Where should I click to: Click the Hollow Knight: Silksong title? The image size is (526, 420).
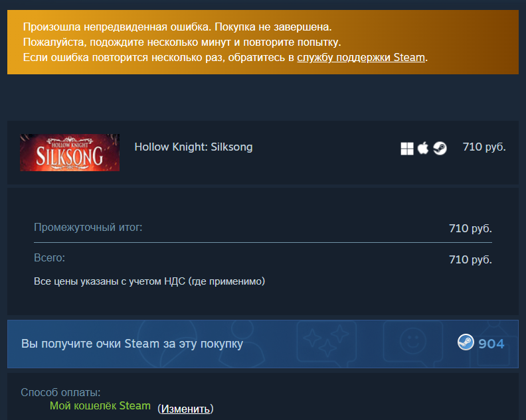193,147
